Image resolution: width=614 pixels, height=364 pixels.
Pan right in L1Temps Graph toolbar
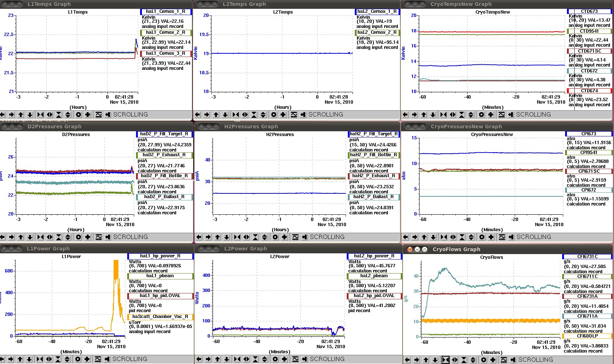pyautogui.click(x=11, y=115)
